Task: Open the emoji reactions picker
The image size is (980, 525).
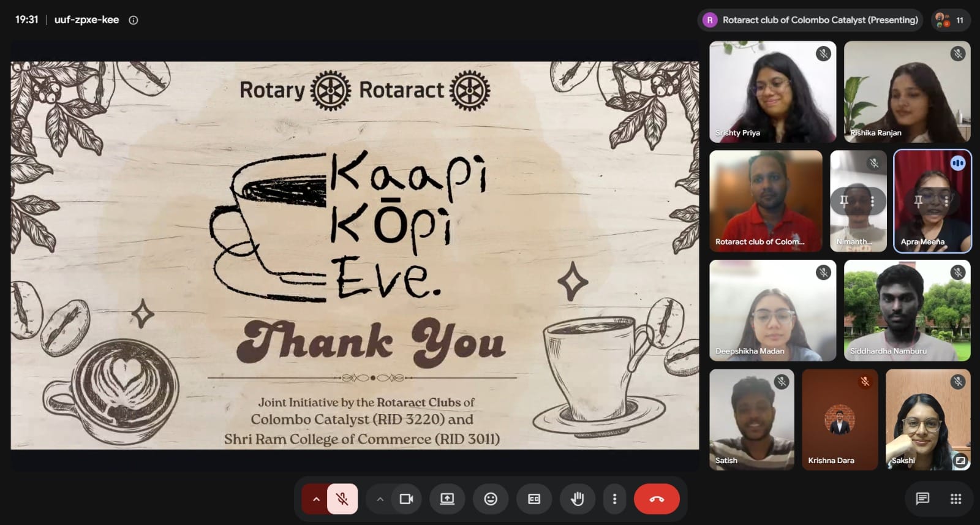Action: [491, 499]
